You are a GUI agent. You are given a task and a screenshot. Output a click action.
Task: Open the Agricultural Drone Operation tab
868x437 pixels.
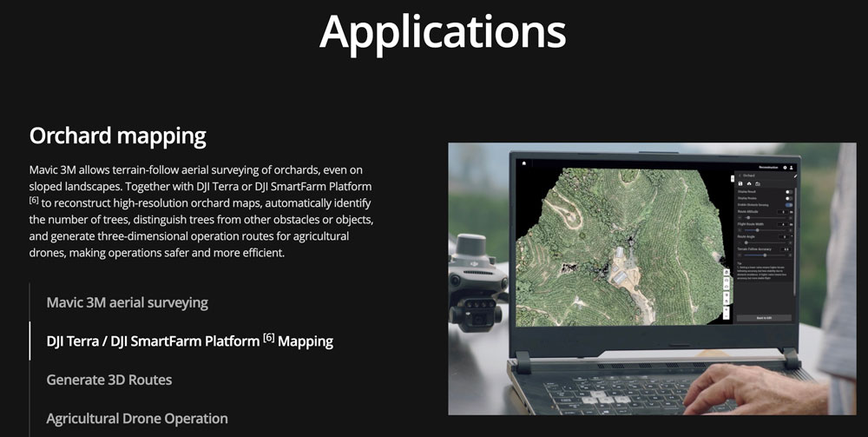tap(137, 418)
